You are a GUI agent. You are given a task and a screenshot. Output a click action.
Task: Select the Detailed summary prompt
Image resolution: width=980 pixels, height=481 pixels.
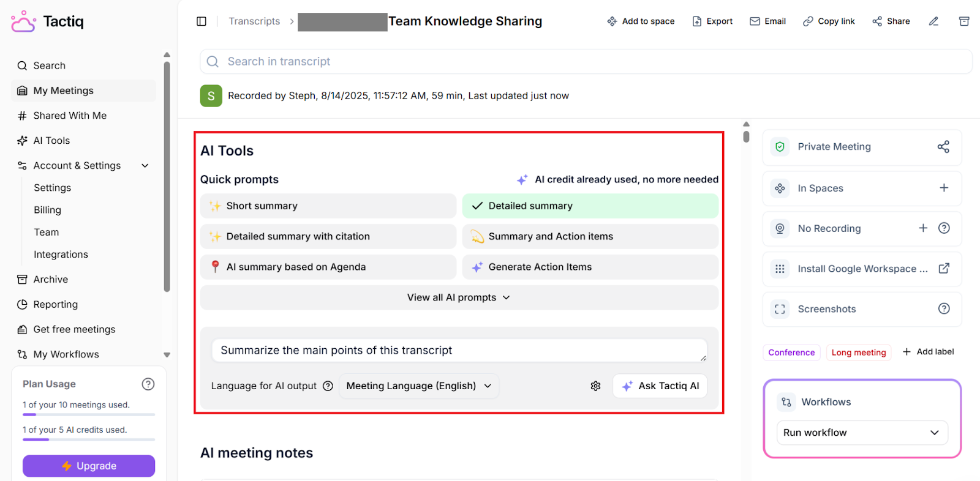pos(590,206)
